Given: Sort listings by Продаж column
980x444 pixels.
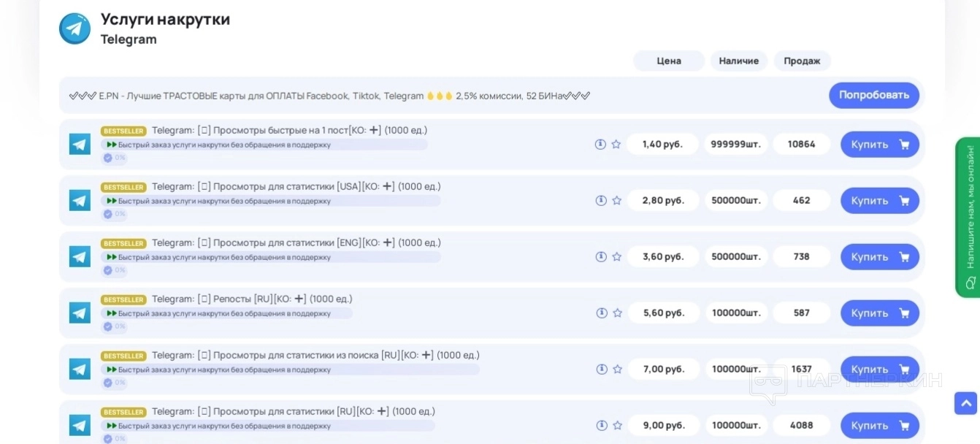Looking at the screenshot, I should point(802,61).
